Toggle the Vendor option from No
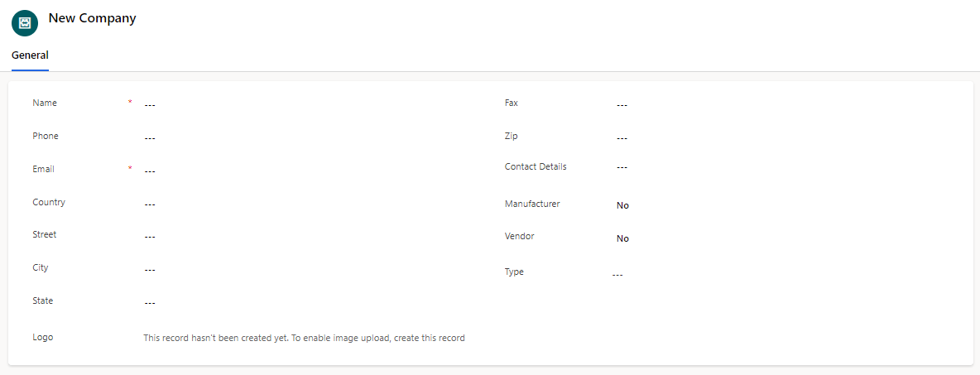Viewport: 980px width, 375px height. point(622,238)
